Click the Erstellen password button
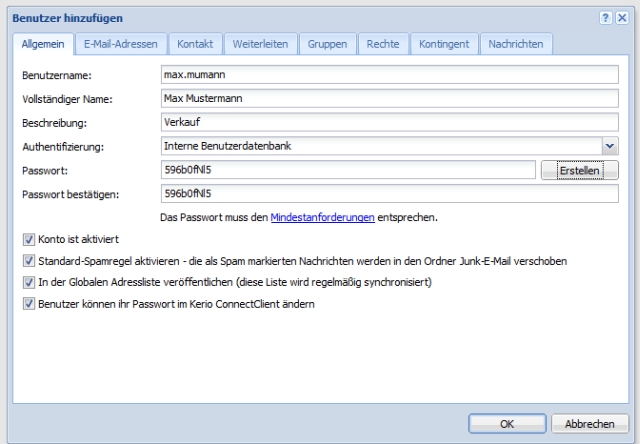Image resolution: width=640 pixels, height=444 pixels. [x=579, y=170]
